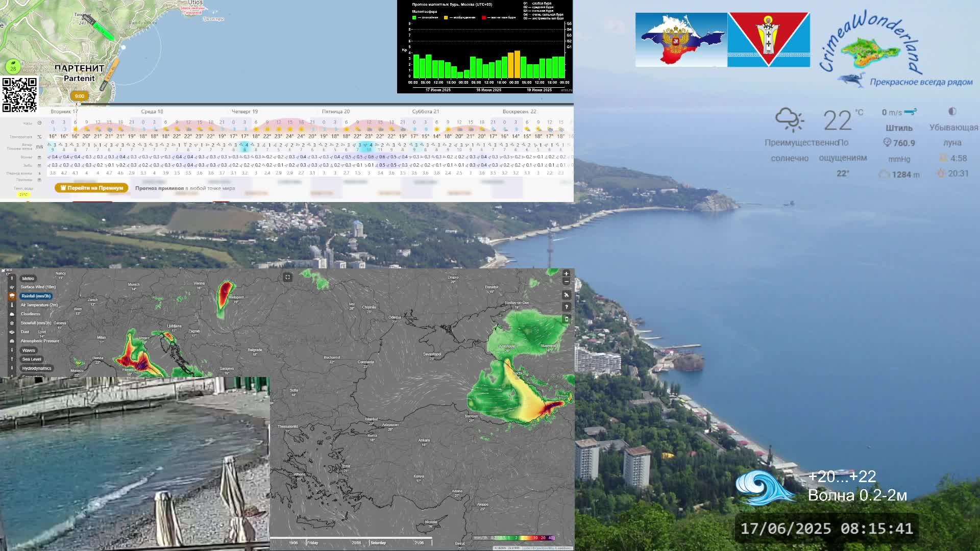Image resolution: width=980 pixels, height=551 pixels.
Task: Click the CrimeaWonderland logo
Action: pyautogui.click(x=896, y=49)
